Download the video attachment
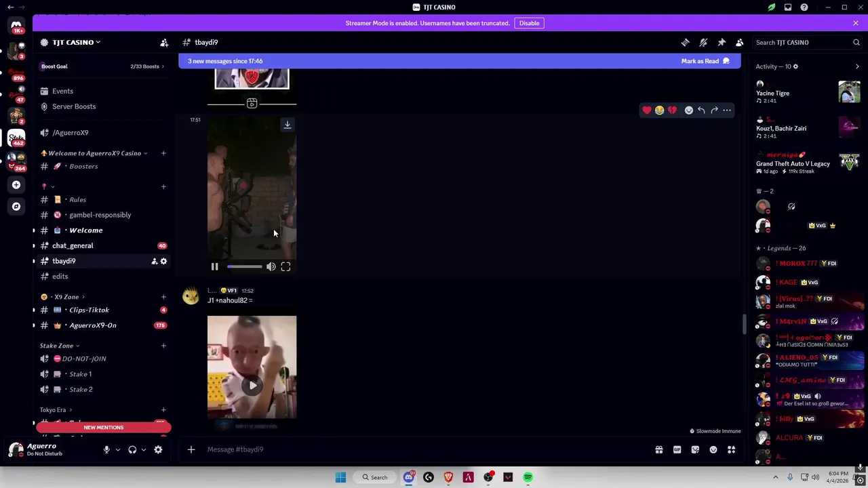Viewport: 868px width, 488px height. pyautogui.click(x=288, y=125)
